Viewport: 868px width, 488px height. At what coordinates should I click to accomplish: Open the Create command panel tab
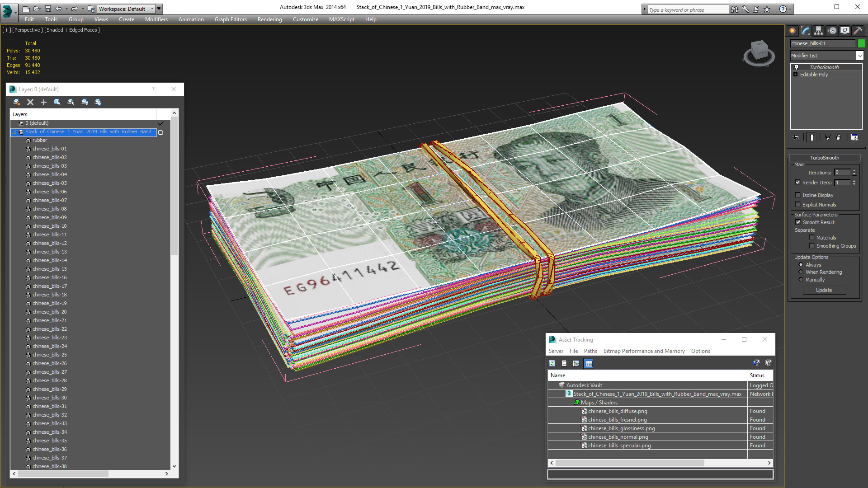793,31
